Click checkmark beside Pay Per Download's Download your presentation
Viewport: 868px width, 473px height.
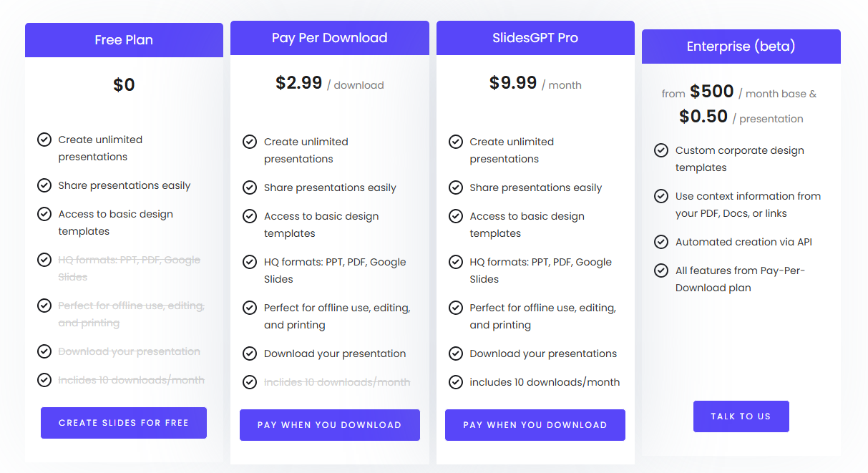click(250, 353)
